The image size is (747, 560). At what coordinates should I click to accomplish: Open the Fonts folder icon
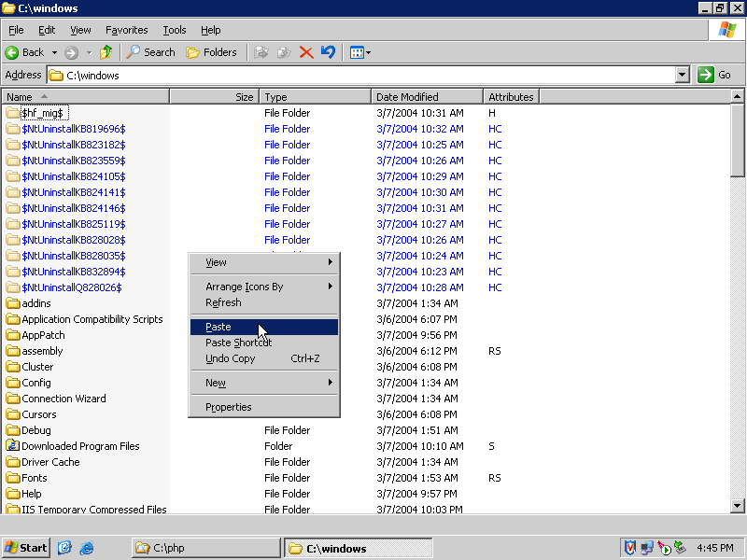pos(13,478)
